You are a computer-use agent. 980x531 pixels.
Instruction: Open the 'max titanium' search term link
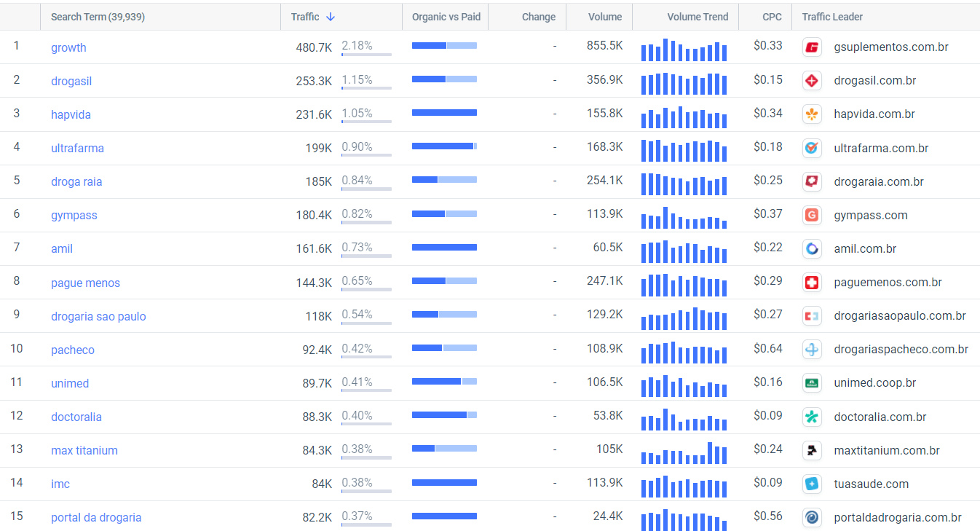point(84,450)
